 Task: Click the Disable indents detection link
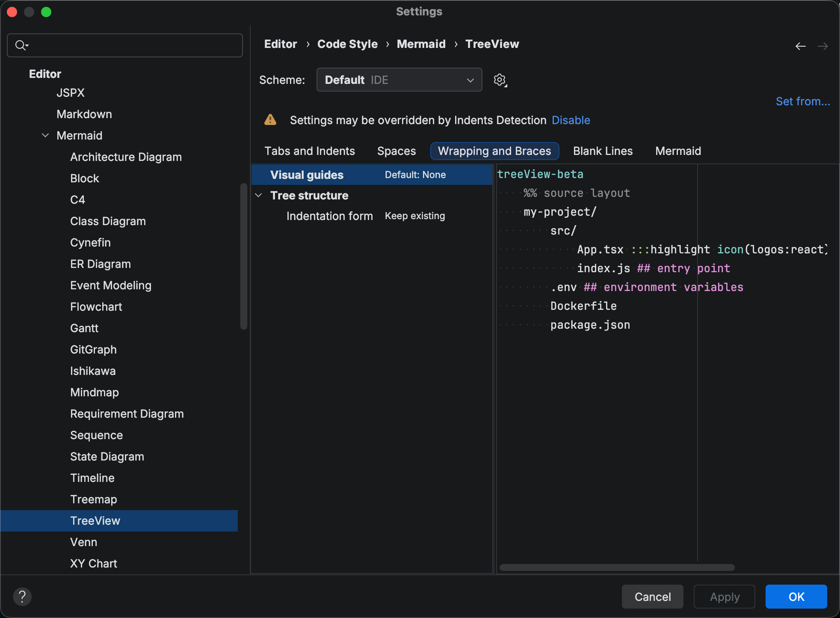571,120
